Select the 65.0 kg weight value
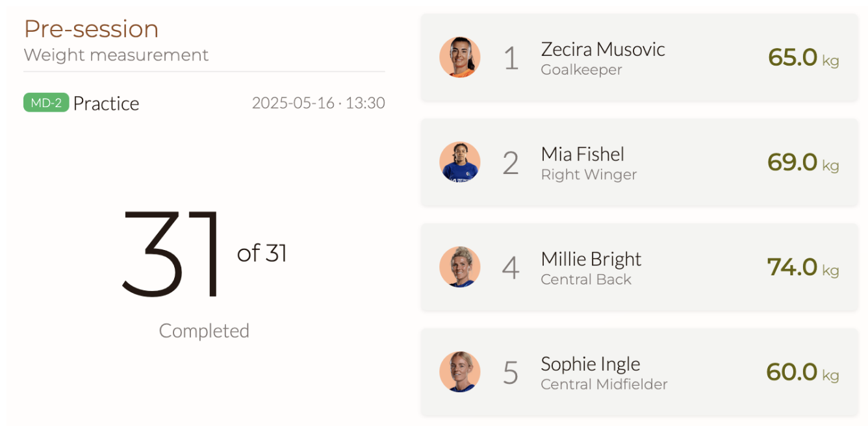This screenshot has width=868, height=426. pos(803,57)
